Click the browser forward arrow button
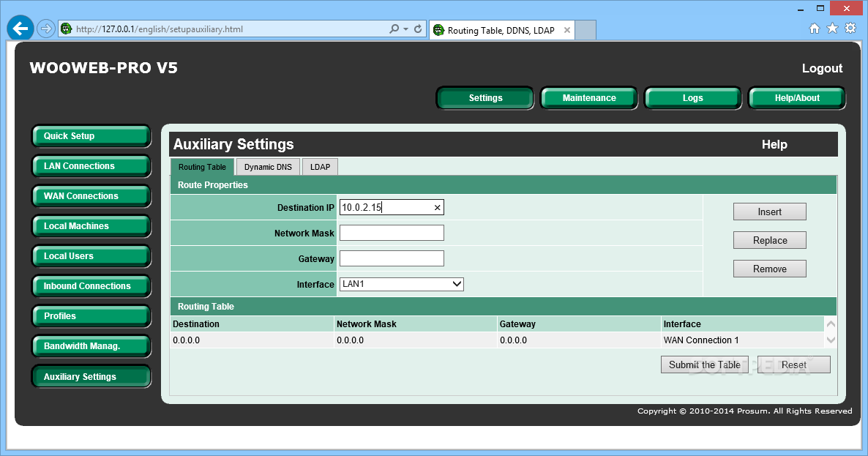This screenshot has height=456, width=868. [x=46, y=29]
